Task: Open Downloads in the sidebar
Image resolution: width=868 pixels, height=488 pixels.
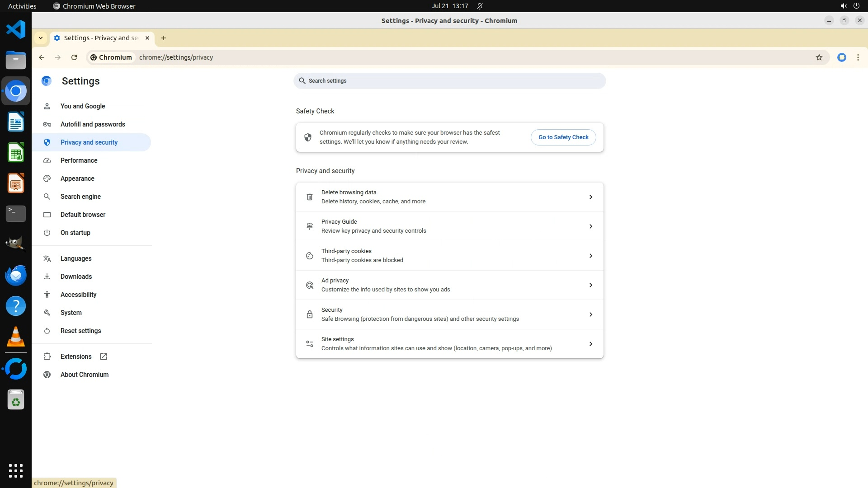Action: tap(76, 277)
